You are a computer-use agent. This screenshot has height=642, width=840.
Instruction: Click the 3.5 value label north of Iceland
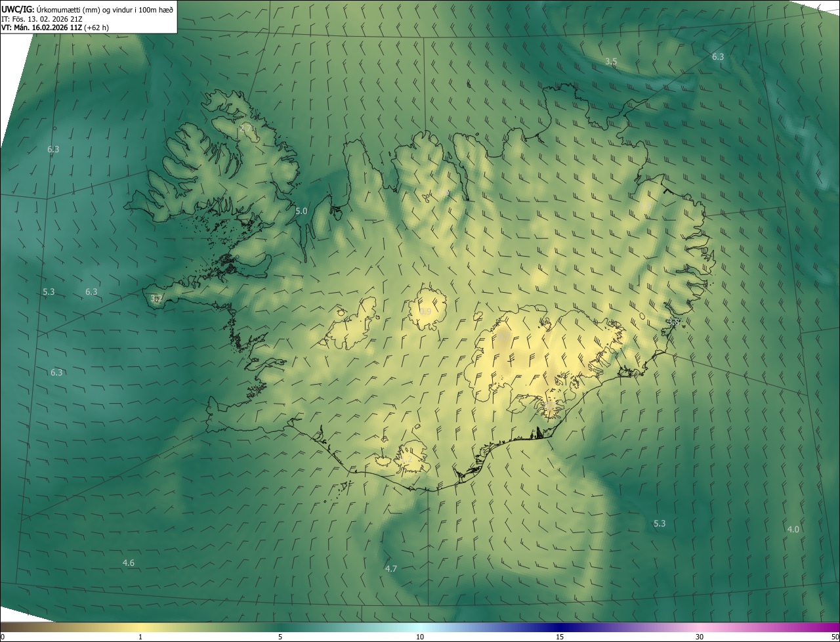(611, 62)
